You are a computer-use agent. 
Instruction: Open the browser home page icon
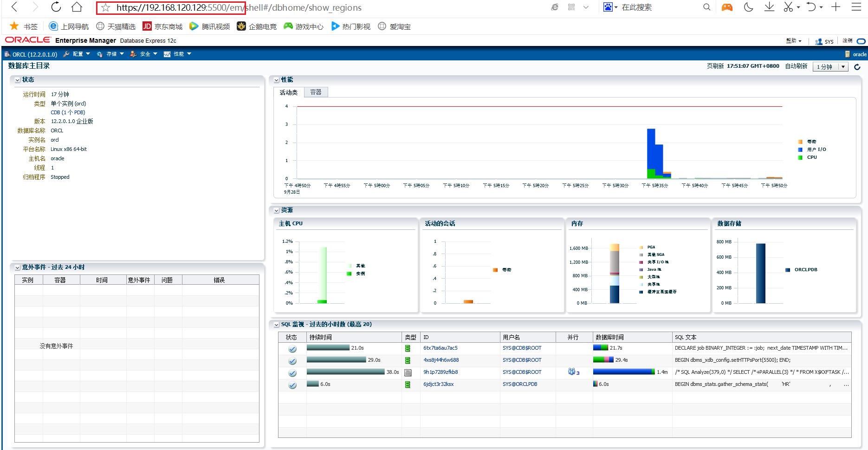click(77, 7)
